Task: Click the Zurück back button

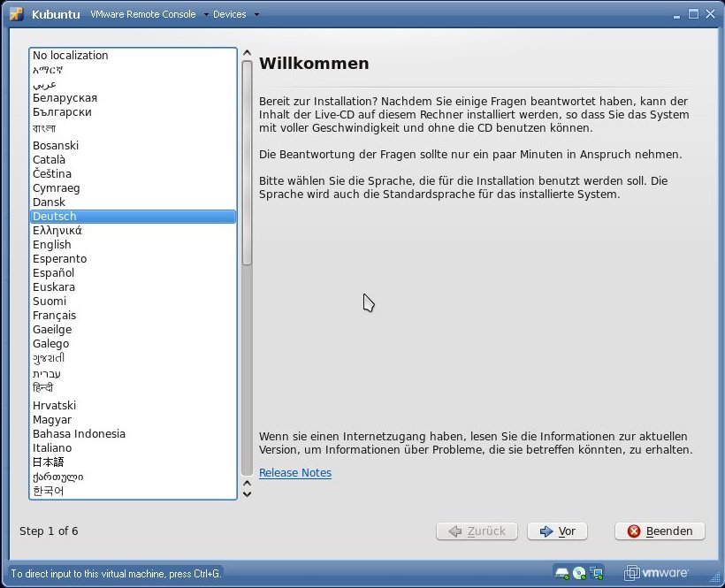Action: pyautogui.click(x=477, y=531)
